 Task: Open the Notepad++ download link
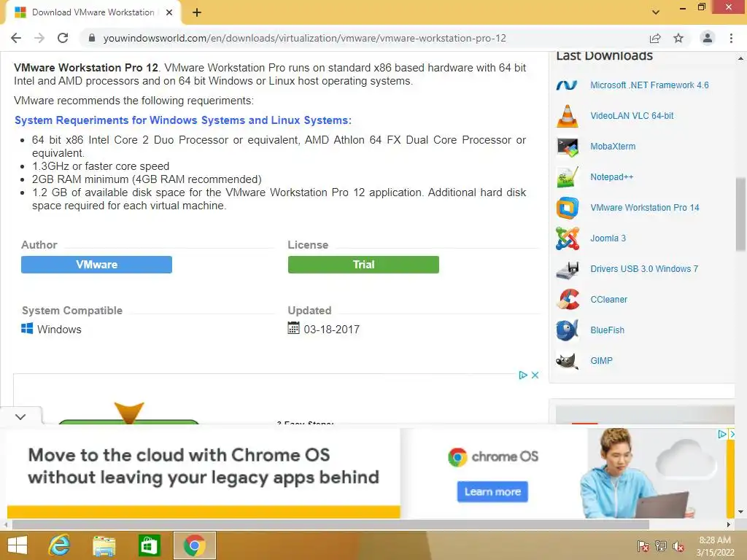(x=612, y=177)
